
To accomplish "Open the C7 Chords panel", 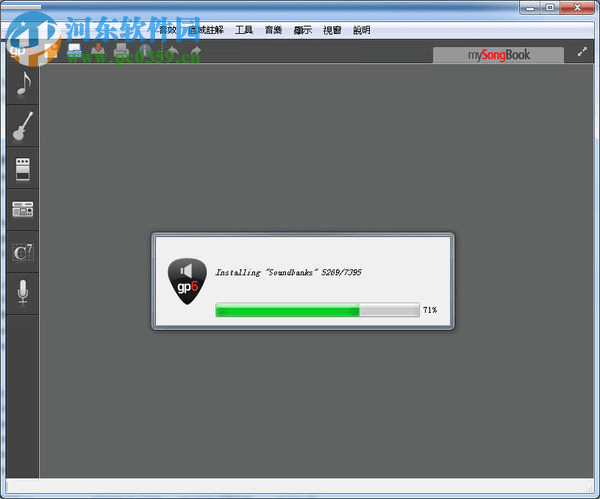I will point(23,252).
